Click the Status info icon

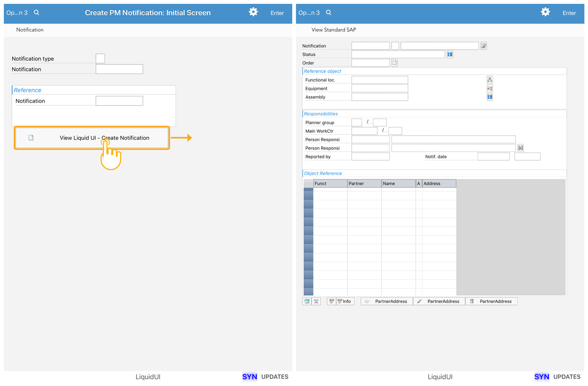(450, 54)
